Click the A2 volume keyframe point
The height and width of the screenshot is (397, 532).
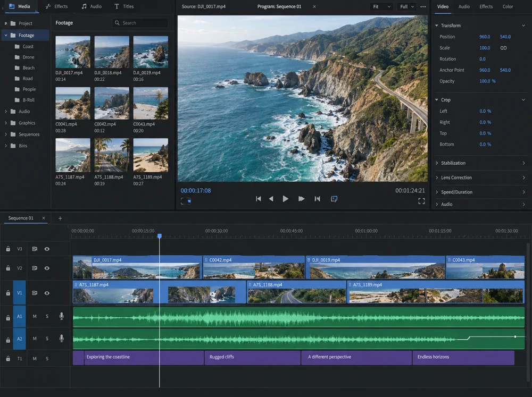tap(515, 336)
